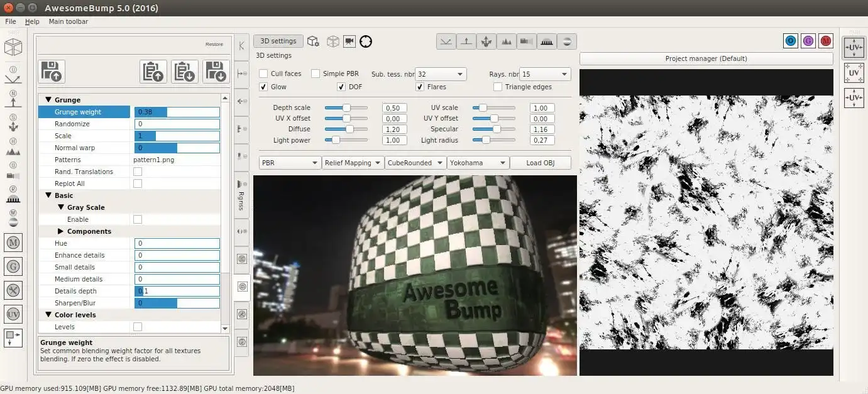This screenshot has width=868, height=394.
Task: Click the purple G texture icon at top right
Action: [x=808, y=40]
